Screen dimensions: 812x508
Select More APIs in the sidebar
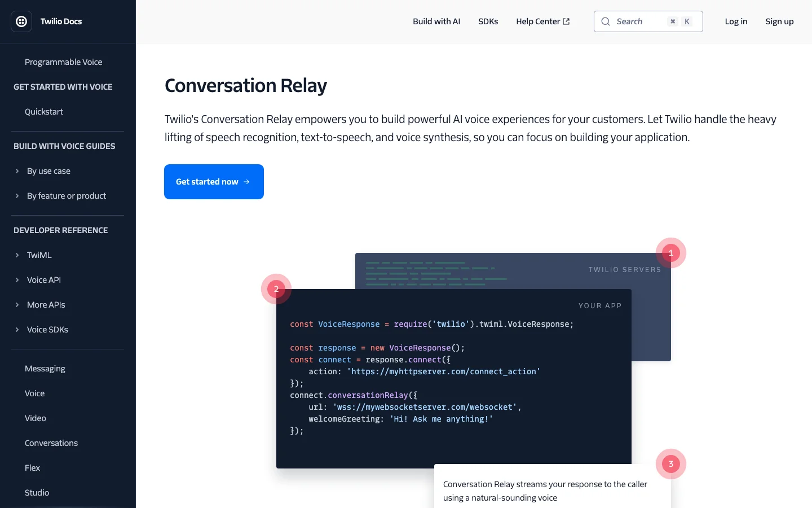[46, 305]
